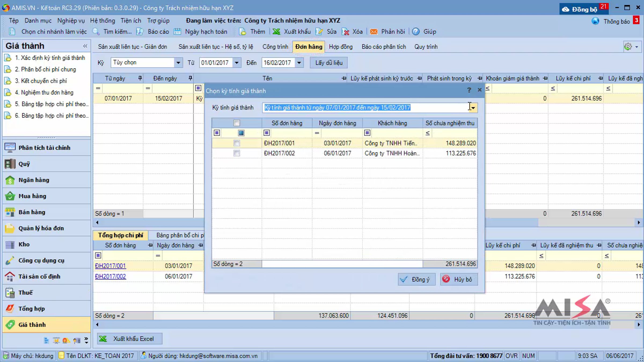The height and width of the screenshot is (362, 644).
Task: Expand more navigation pane buttons
Action: coord(86,340)
